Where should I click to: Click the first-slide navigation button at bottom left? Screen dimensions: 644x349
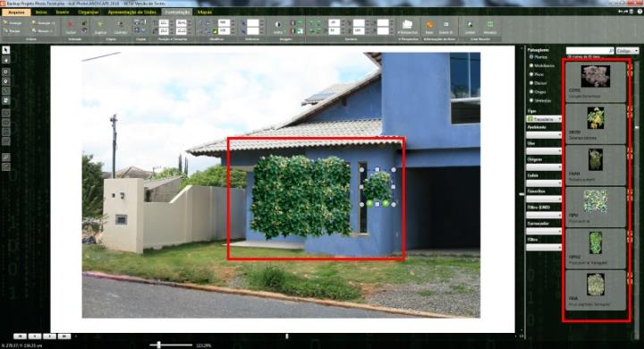[x=20, y=336]
